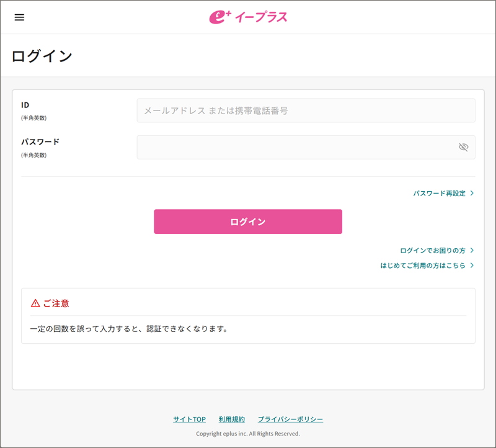Open the ログインでお困りの方 help link
This screenshot has width=496, height=448.
coord(432,251)
